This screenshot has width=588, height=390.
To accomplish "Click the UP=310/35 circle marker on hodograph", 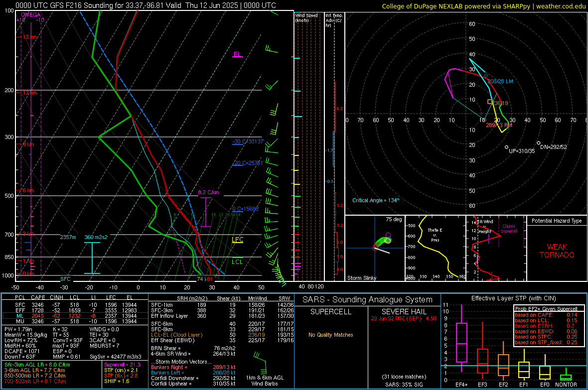I will click(507, 147).
